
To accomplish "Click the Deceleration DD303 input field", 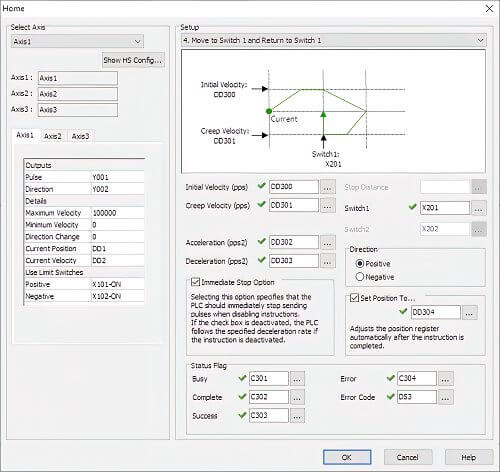I will pos(294,261).
